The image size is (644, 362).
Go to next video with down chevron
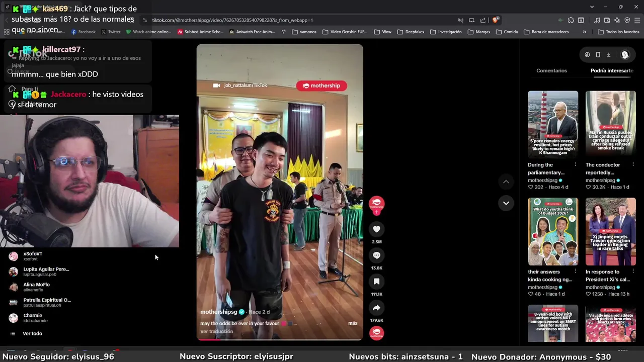point(506,203)
